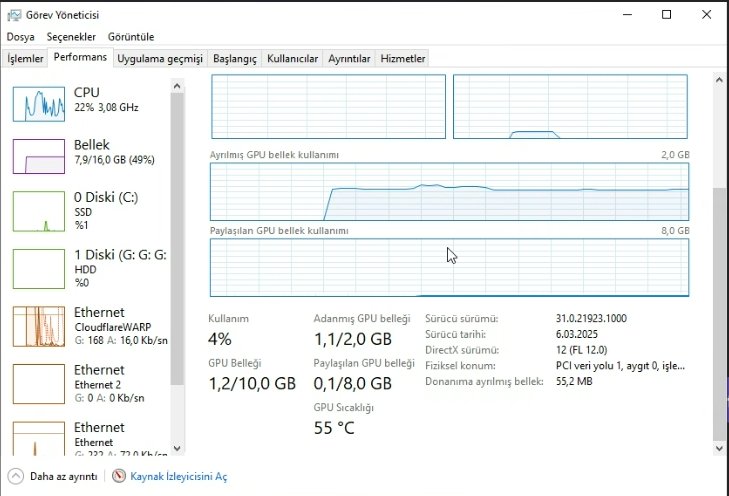729x496 pixels.
Task: Select the CloudflareWARP Ethernet graph thumbnail
Action: (39, 326)
